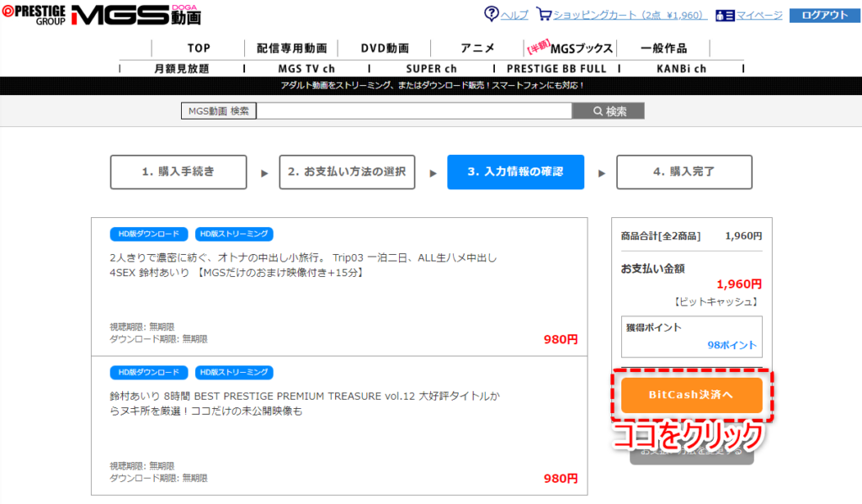
Task: Click second item's HD版ストリーミング badge
Action: [234, 373]
